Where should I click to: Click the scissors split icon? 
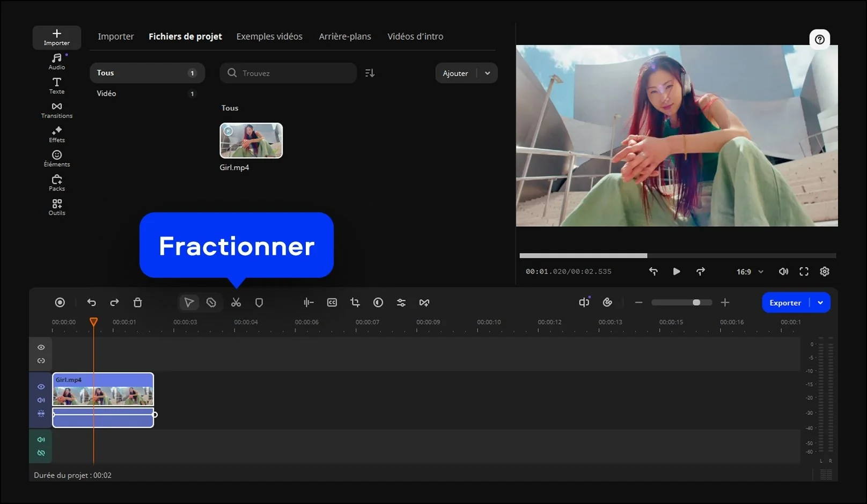(236, 303)
